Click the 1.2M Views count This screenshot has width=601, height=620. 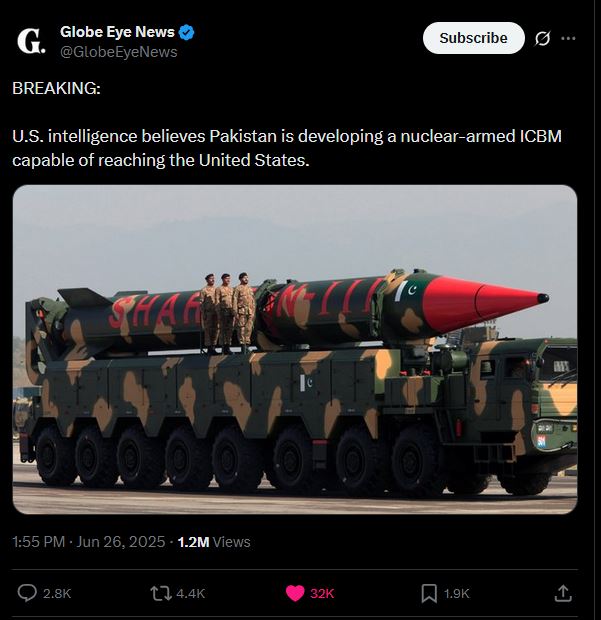tap(214, 542)
